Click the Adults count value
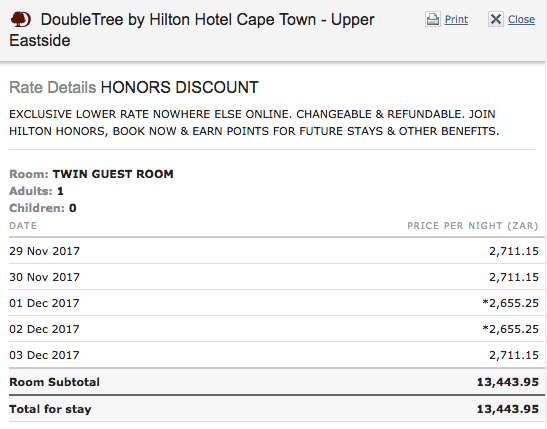 pos(60,191)
